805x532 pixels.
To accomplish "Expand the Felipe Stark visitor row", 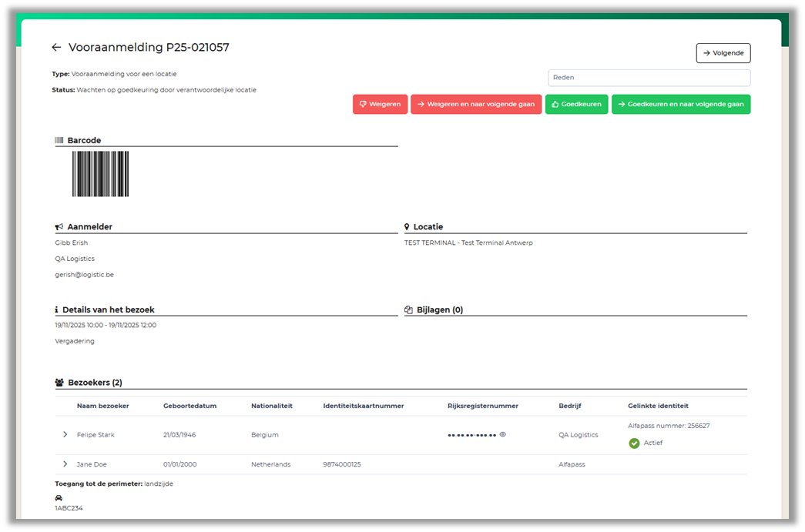I will (65, 435).
